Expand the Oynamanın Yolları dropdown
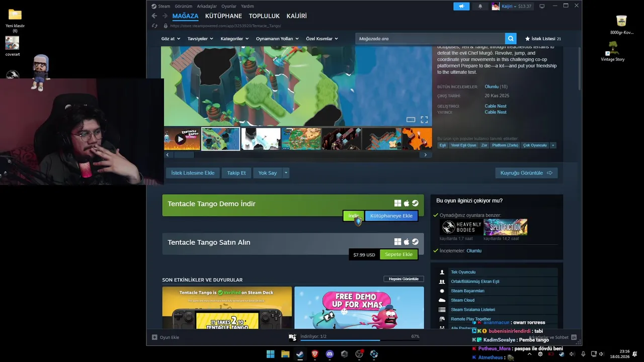 click(277, 39)
